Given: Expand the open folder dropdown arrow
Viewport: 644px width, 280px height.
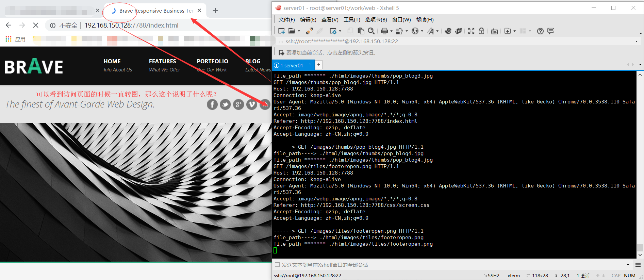Looking at the screenshot, I should 299,31.
